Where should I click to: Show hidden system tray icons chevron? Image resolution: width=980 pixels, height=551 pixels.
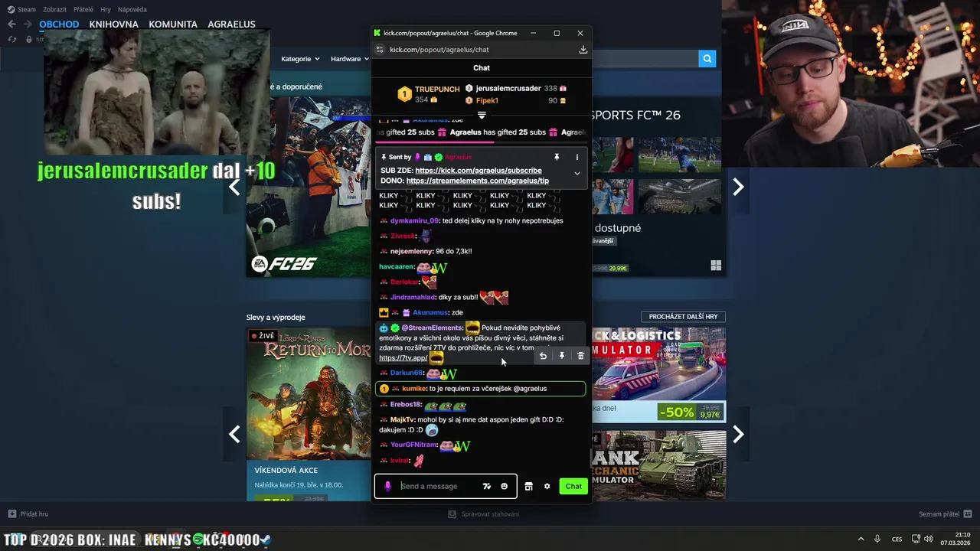[861, 539]
